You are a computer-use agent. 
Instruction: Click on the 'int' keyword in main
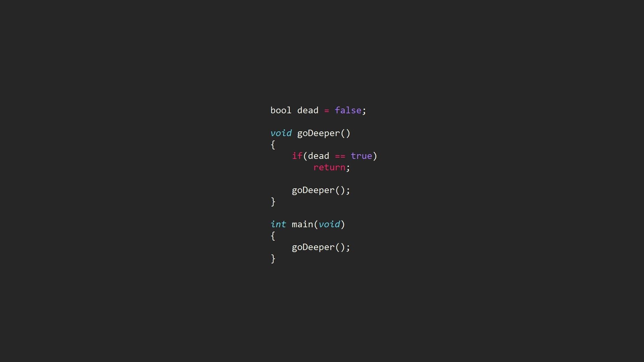click(x=275, y=224)
